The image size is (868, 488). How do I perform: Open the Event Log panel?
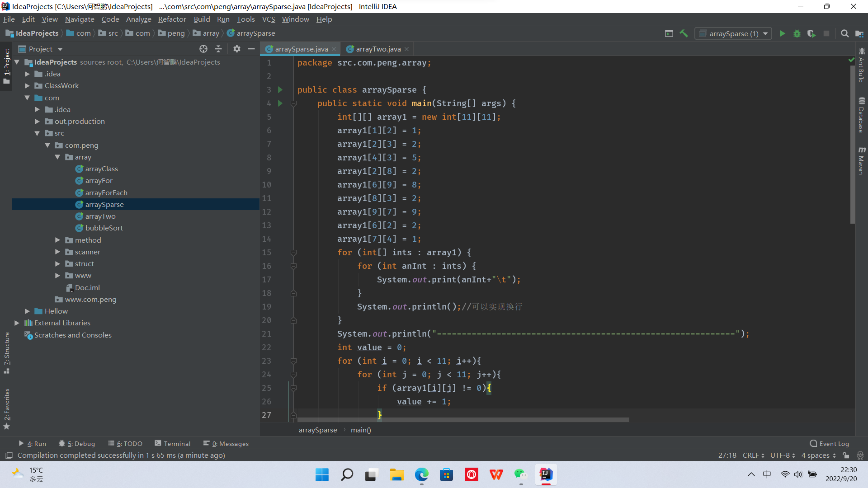pyautogui.click(x=830, y=444)
